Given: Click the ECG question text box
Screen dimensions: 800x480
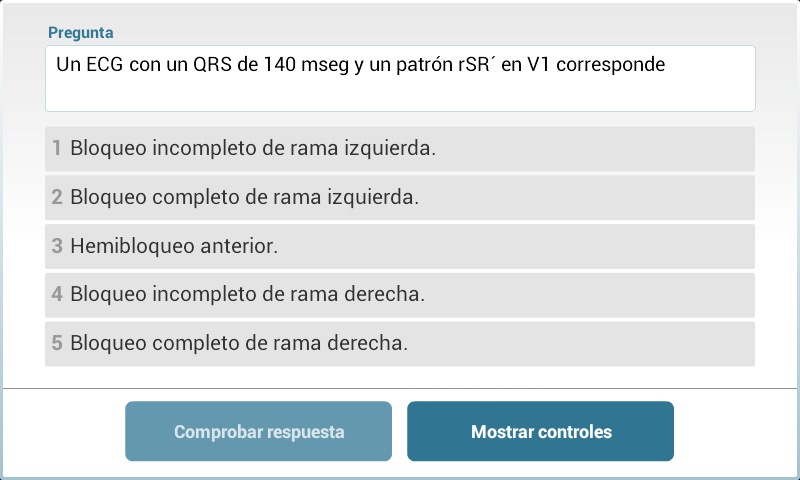Looking at the screenshot, I should (400, 78).
